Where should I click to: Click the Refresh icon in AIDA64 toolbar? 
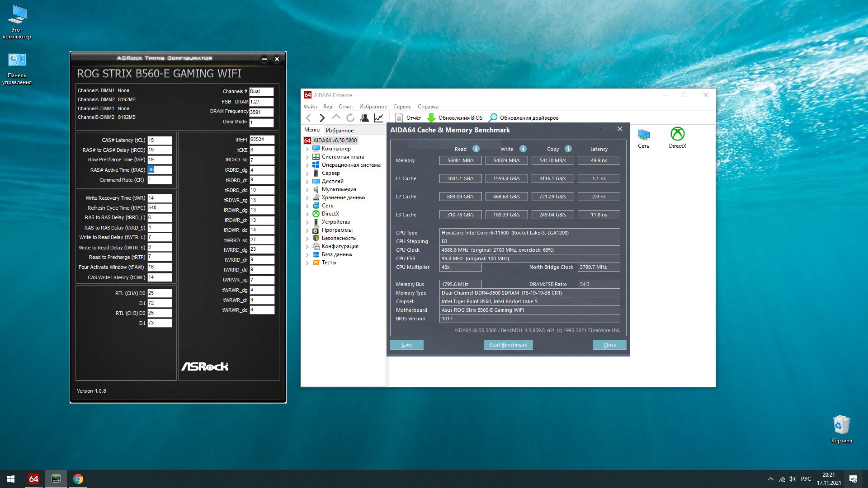point(350,118)
